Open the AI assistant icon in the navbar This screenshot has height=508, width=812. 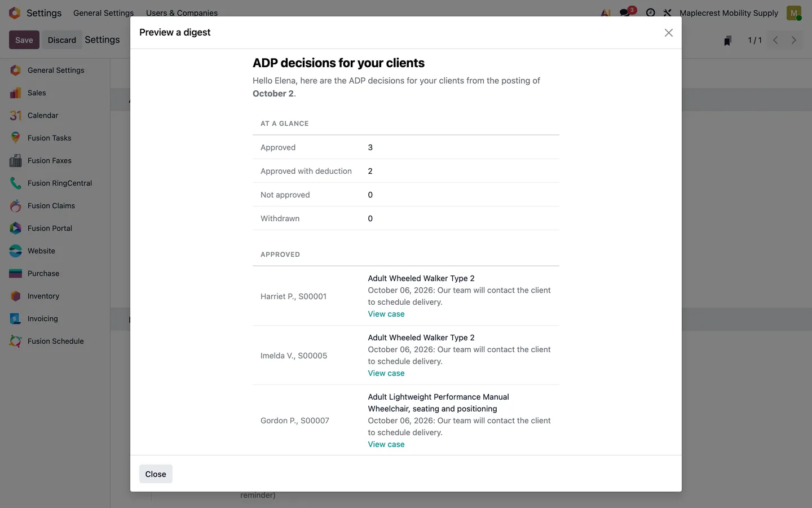[x=606, y=12]
